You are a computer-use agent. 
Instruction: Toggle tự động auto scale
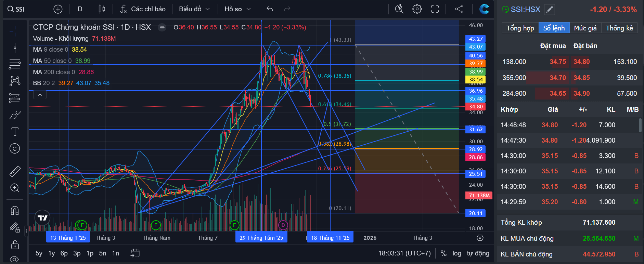[478, 253]
